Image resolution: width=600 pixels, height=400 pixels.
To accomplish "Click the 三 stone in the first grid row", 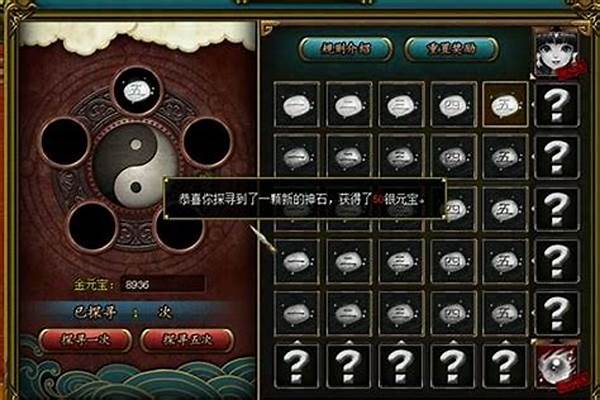I will 401,104.
